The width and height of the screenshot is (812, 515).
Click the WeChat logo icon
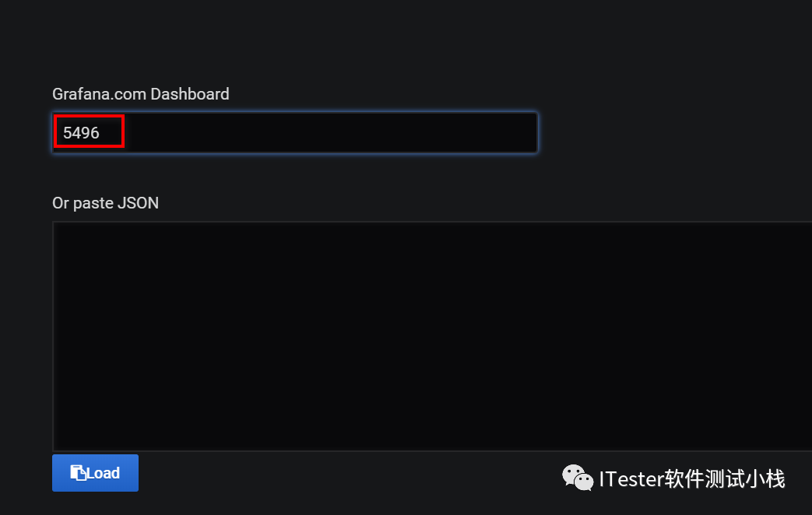pyautogui.click(x=578, y=478)
